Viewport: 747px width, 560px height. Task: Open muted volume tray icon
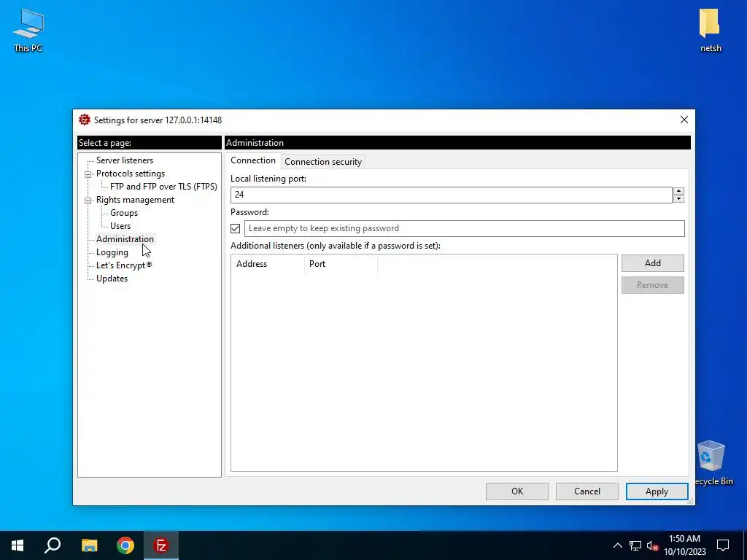(652, 545)
